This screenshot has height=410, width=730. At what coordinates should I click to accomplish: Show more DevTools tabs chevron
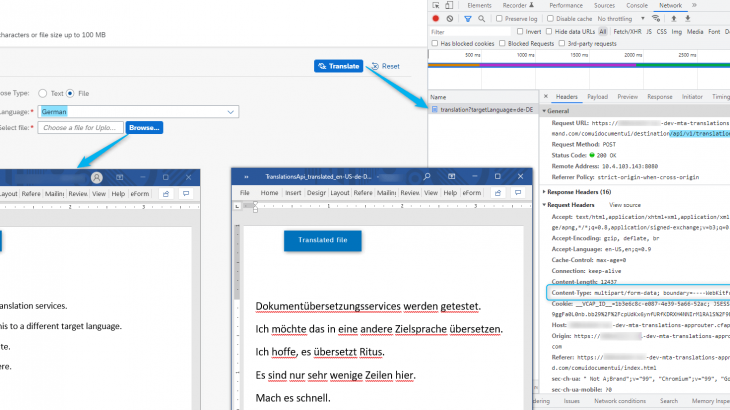coord(694,5)
